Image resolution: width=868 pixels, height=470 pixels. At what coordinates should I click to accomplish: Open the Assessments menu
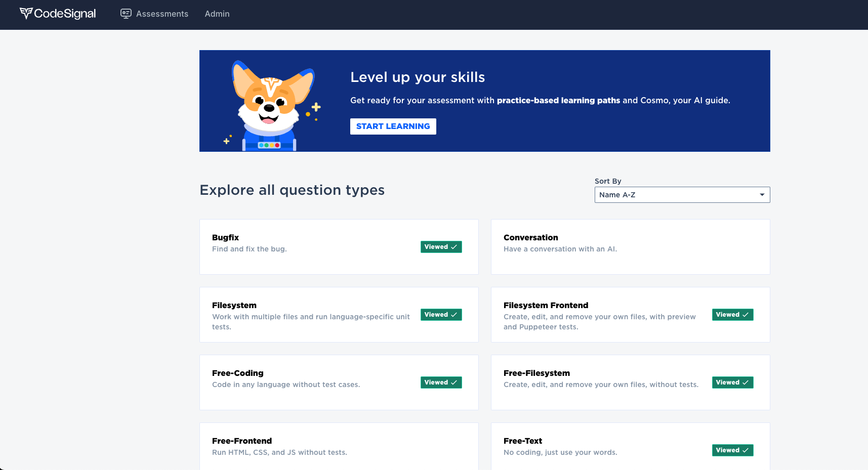(x=162, y=14)
